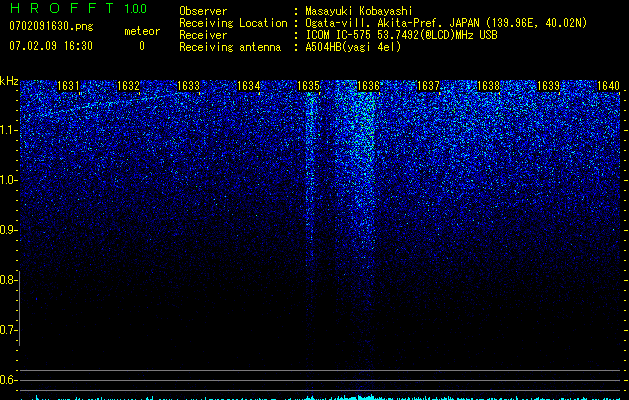Image resolution: width=629 pixels, height=400 pixels.
Task: Select the 1634 time marker
Action: (248, 86)
